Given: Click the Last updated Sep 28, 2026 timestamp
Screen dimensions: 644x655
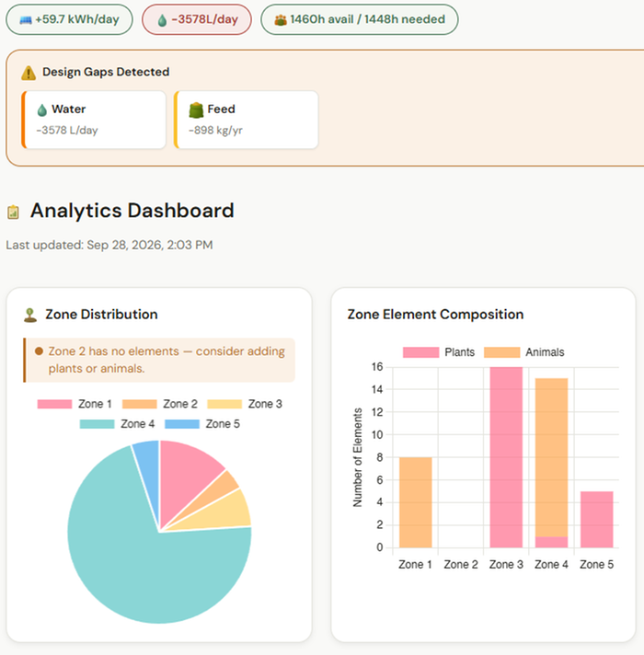Looking at the screenshot, I should point(109,245).
